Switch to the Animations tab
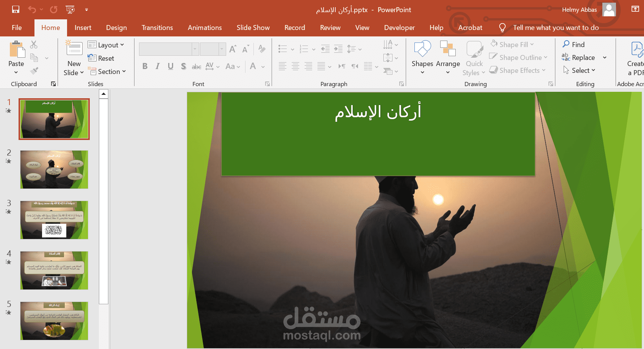 205,28
